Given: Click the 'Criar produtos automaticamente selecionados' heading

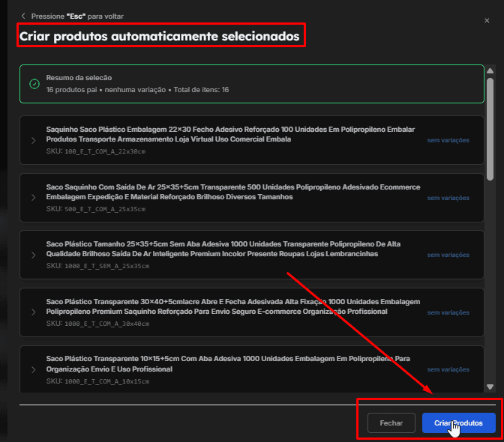Looking at the screenshot, I should pos(160,35).
